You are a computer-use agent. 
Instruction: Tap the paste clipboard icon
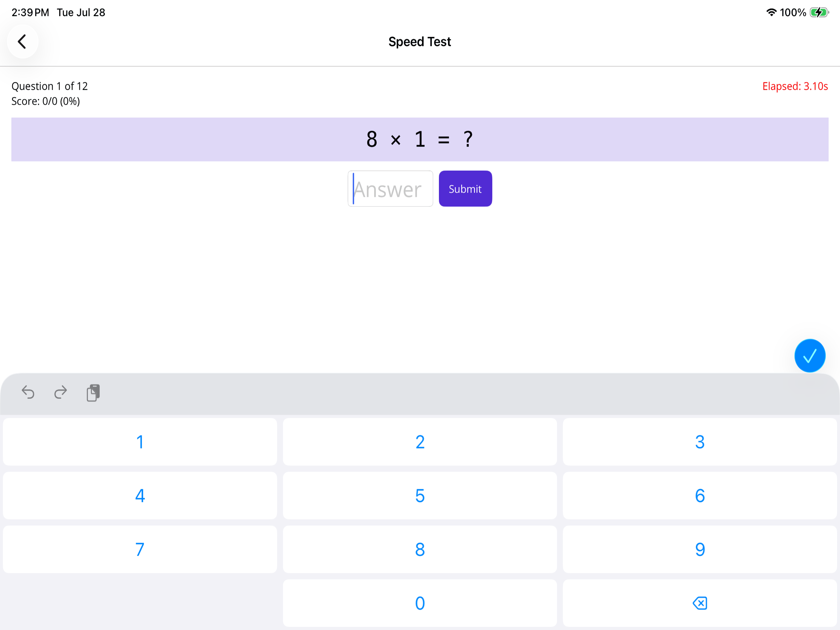point(93,393)
